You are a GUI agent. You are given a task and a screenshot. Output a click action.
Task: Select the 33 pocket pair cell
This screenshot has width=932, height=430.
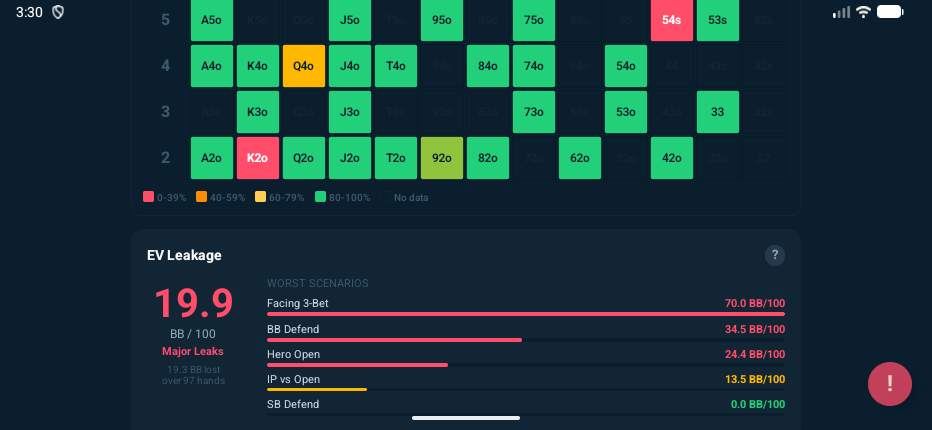click(717, 112)
